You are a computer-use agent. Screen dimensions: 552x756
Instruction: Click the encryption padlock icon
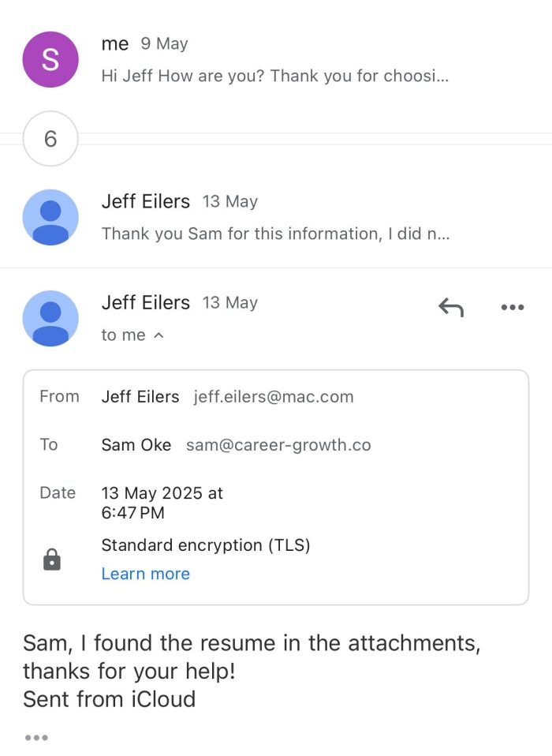coord(51,560)
